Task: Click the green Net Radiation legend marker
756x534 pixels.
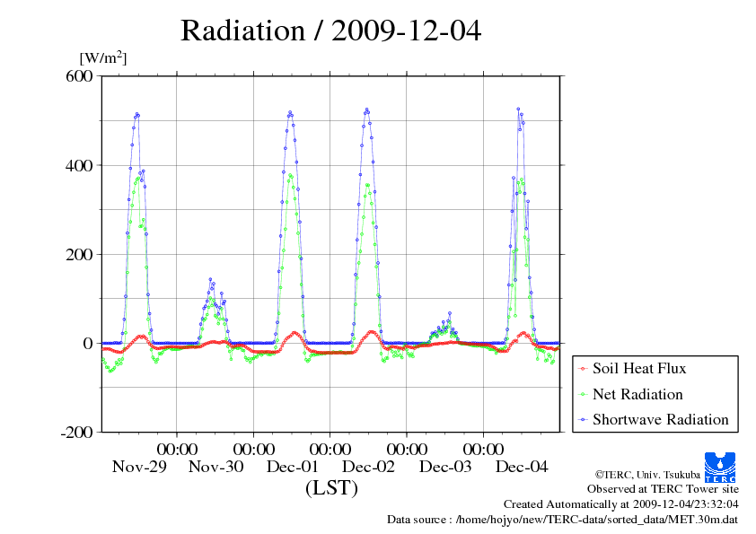Action: 583,395
